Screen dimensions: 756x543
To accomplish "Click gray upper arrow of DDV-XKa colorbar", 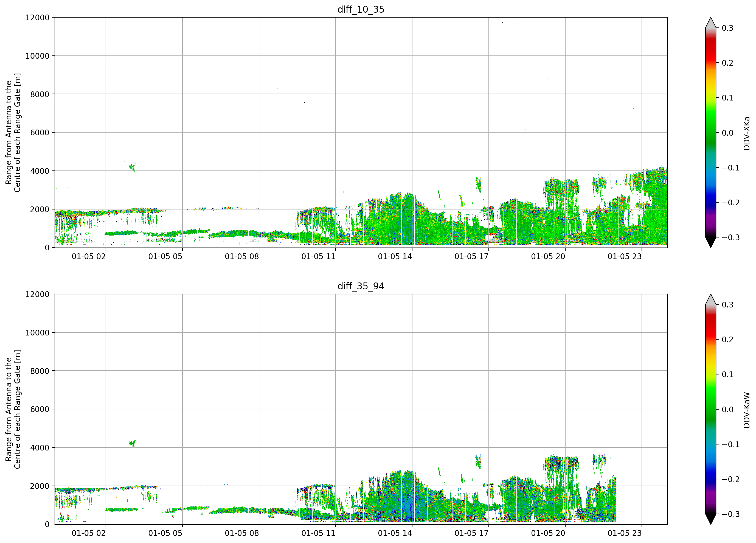I will click(x=711, y=23).
